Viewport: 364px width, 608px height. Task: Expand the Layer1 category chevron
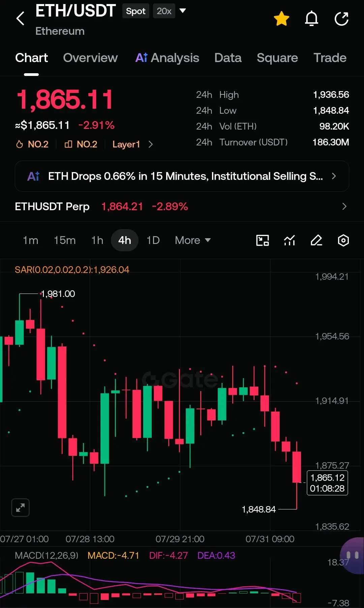[x=151, y=144]
